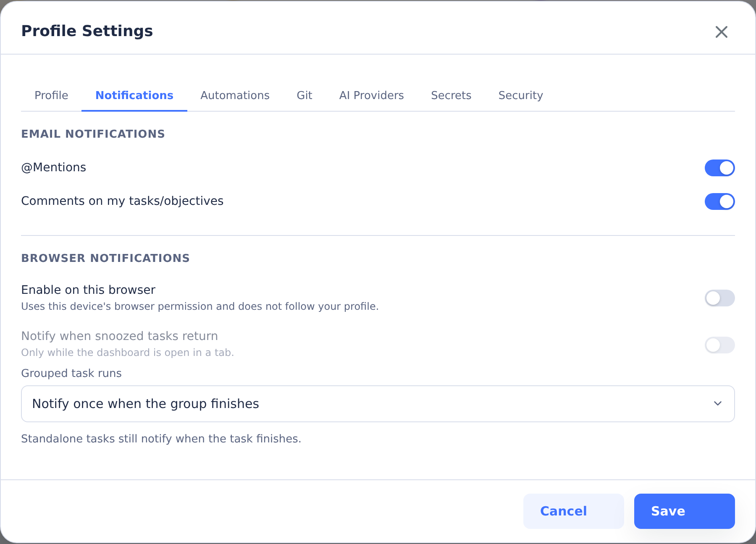Click the Only while the dashboard is open note
This screenshot has height=544, width=756.
(128, 353)
